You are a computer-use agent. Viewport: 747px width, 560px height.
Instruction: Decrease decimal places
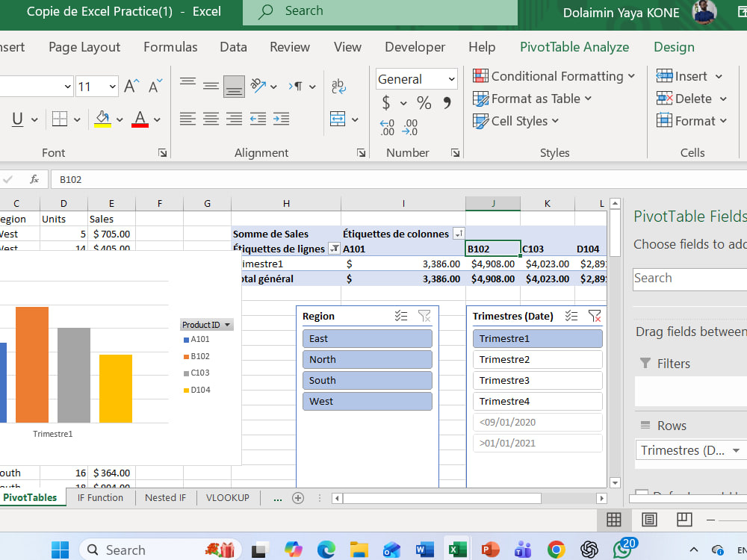409,128
